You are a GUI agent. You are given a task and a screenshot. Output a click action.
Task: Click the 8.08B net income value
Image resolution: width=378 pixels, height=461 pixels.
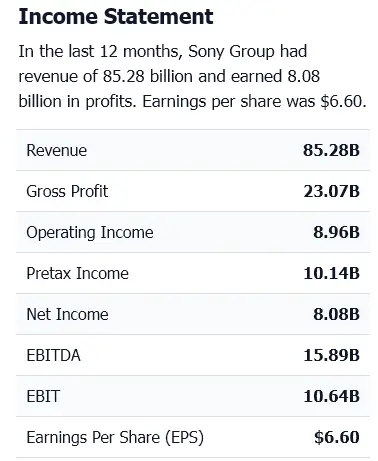(336, 314)
